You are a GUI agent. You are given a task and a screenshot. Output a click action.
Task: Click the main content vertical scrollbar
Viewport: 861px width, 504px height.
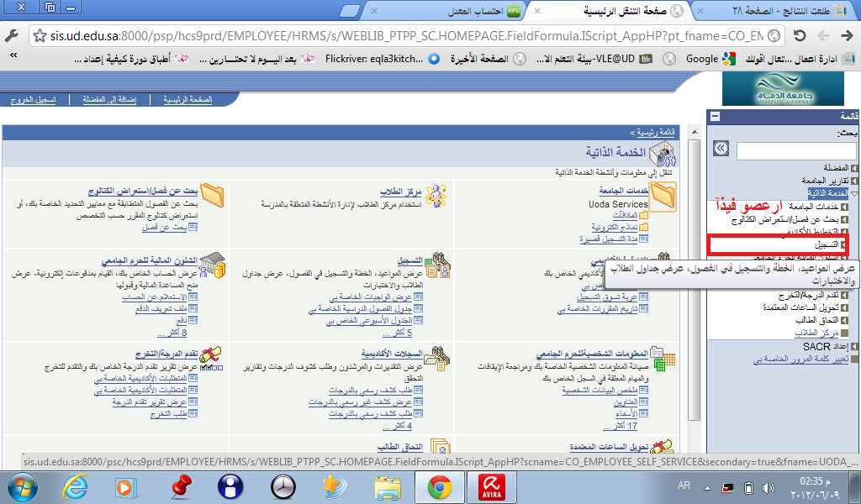coord(694,280)
